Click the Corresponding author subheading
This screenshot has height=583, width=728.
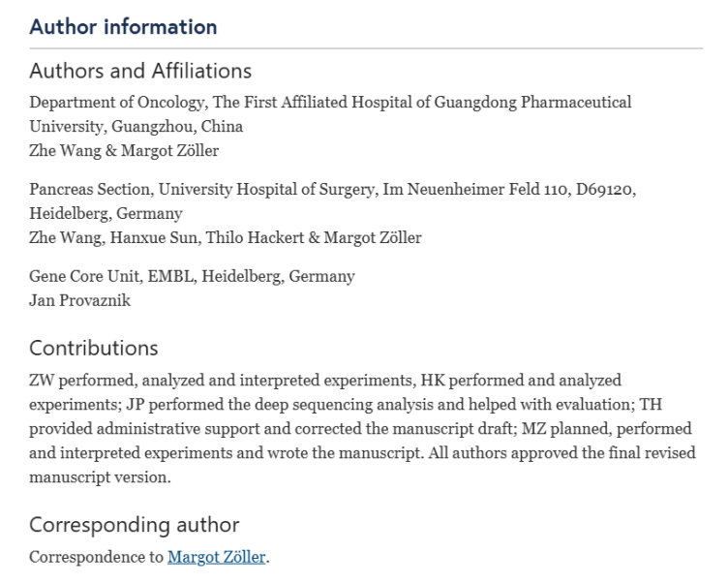tap(135, 525)
